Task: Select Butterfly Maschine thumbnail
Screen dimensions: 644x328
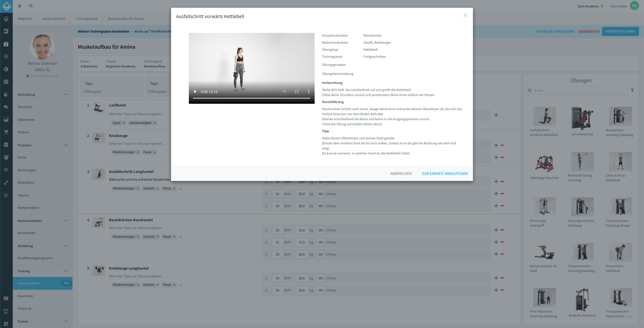Action: (x=582, y=299)
